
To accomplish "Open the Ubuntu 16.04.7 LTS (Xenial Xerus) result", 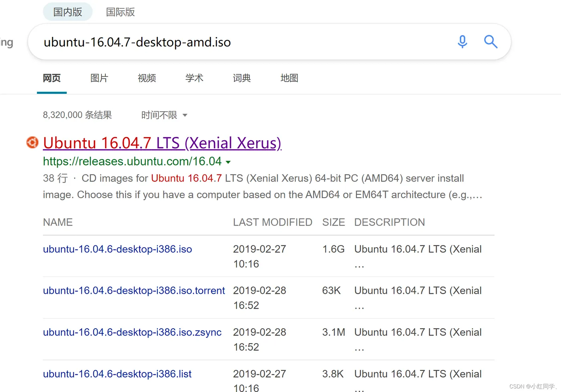I will pyautogui.click(x=162, y=143).
